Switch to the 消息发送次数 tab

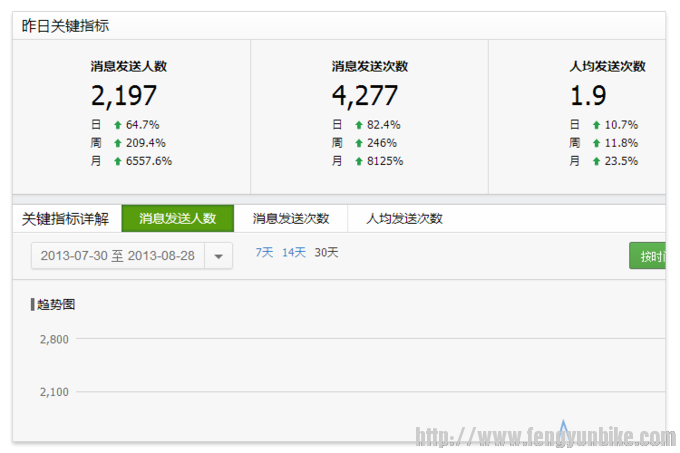tap(290, 218)
